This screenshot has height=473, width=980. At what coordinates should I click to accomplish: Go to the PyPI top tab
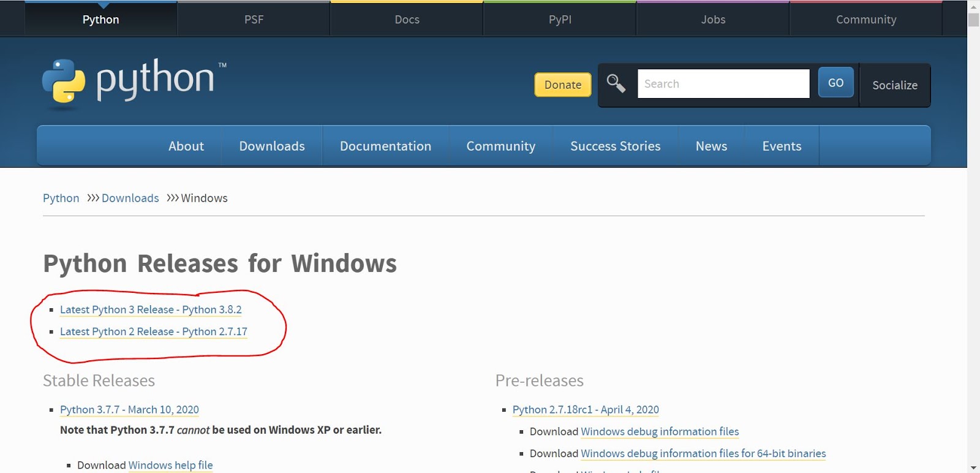[560, 20]
